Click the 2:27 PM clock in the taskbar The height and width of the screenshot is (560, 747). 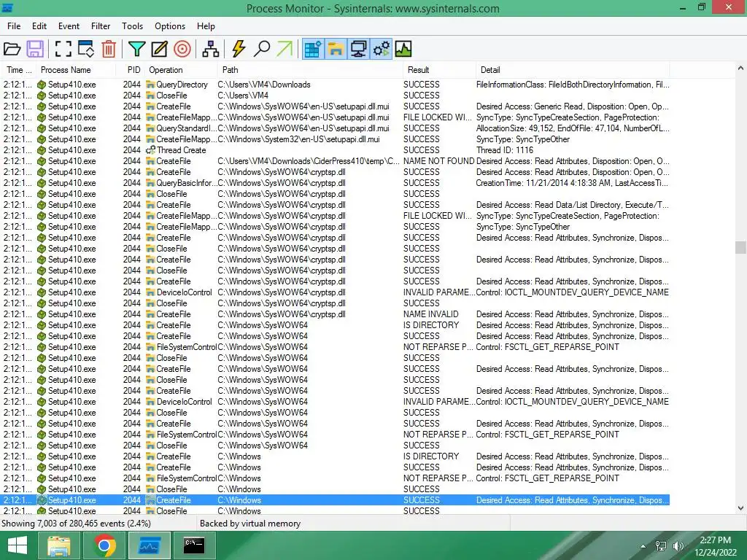coord(715,540)
